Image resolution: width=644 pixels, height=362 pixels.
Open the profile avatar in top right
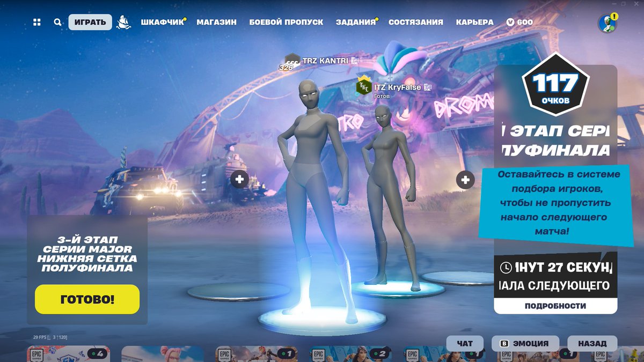607,23
